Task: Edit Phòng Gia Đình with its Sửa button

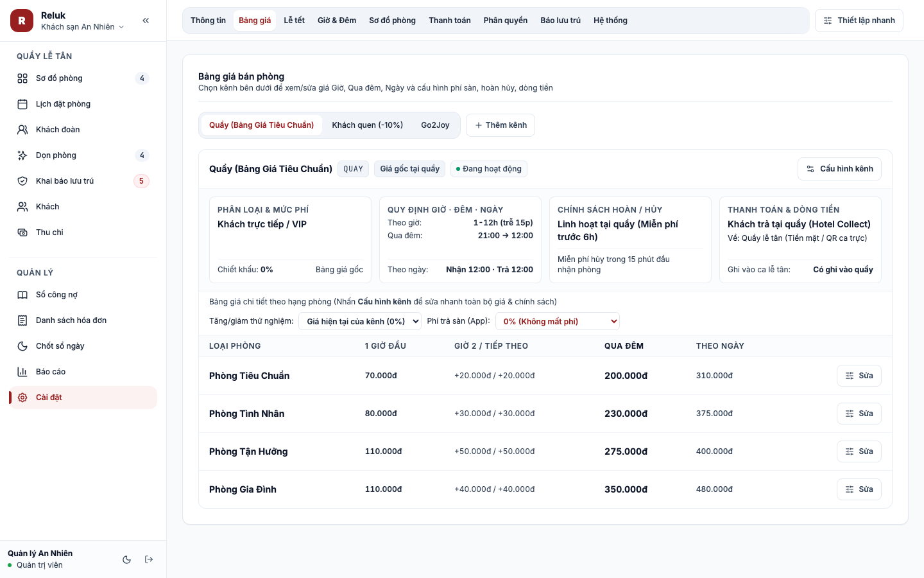Action: tap(859, 489)
